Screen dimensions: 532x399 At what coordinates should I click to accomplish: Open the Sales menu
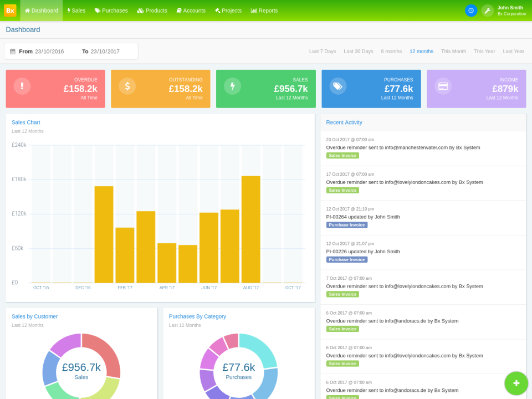click(x=76, y=10)
